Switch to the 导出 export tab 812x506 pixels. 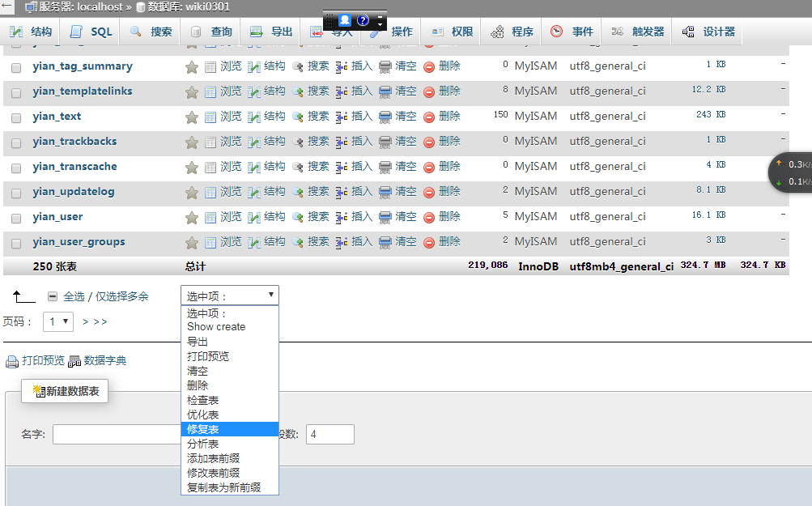pyautogui.click(x=271, y=32)
